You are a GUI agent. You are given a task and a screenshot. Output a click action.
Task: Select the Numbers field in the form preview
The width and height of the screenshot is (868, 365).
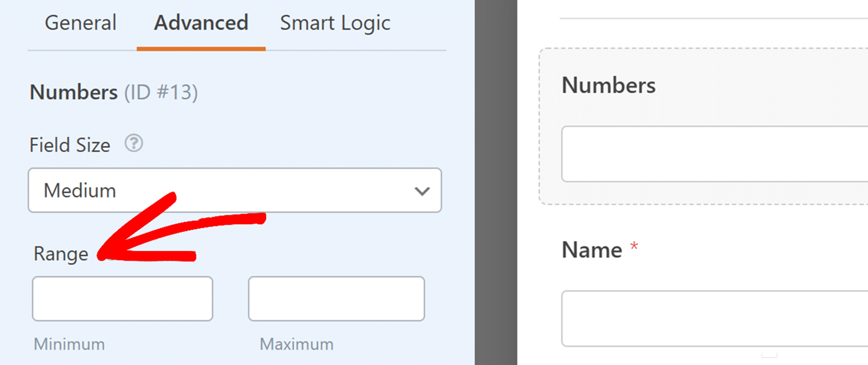coord(609,85)
